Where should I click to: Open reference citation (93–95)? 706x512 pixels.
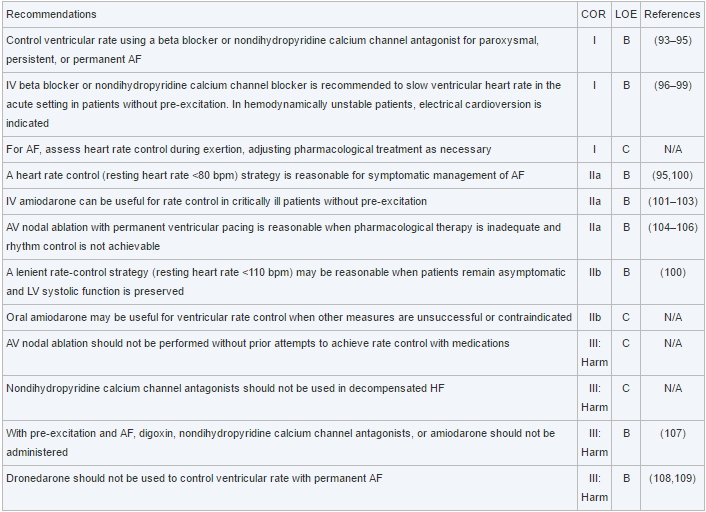click(x=672, y=39)
